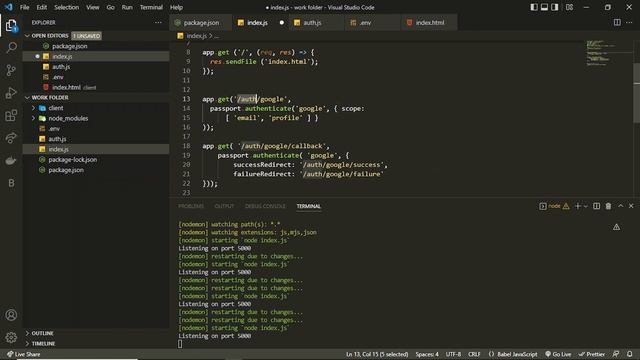Toggle the primary side bar layout icon
The width and height of the screenshot is (640, 360).
pyautogui.click(x=534, y=7)
